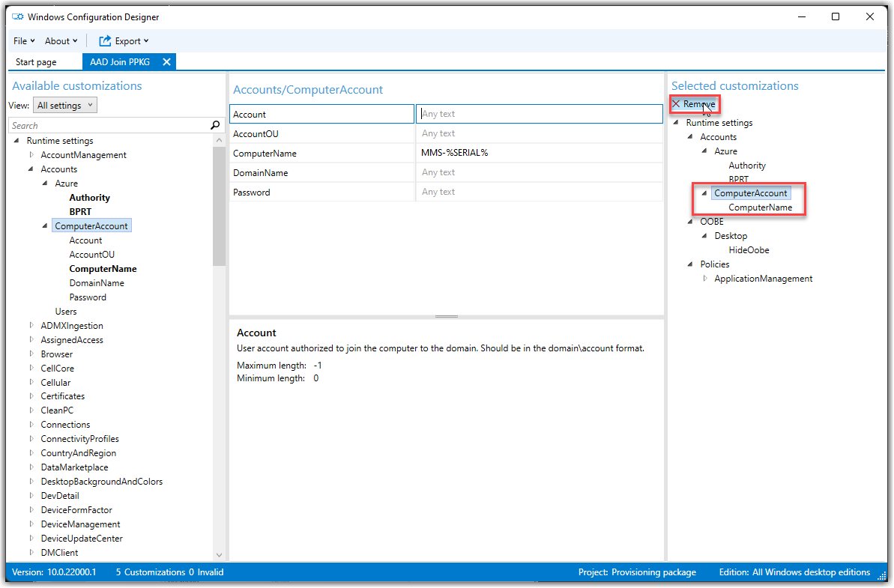Select DomainName in Available customizations tree
Image resolution: width=894 pixels, height=588 pixels.
coord(97,283)
